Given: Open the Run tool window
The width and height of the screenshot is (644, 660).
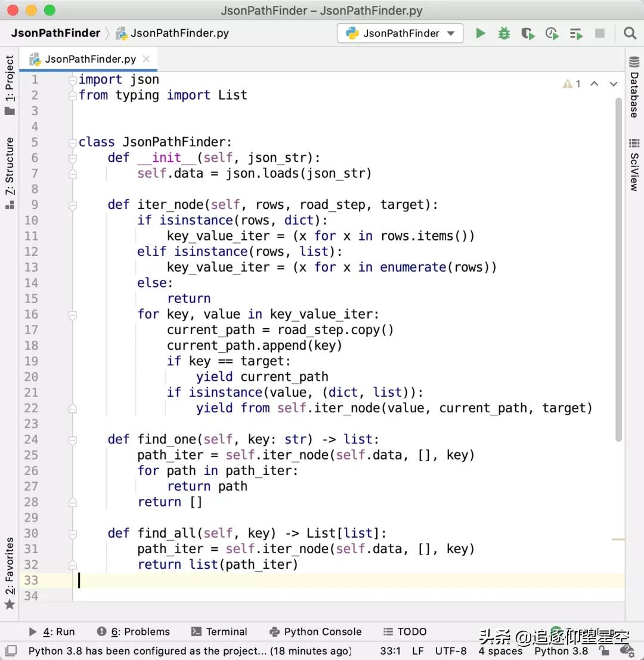Looking at the screenshot, I should pyautogui.click(x=52, y=631).
